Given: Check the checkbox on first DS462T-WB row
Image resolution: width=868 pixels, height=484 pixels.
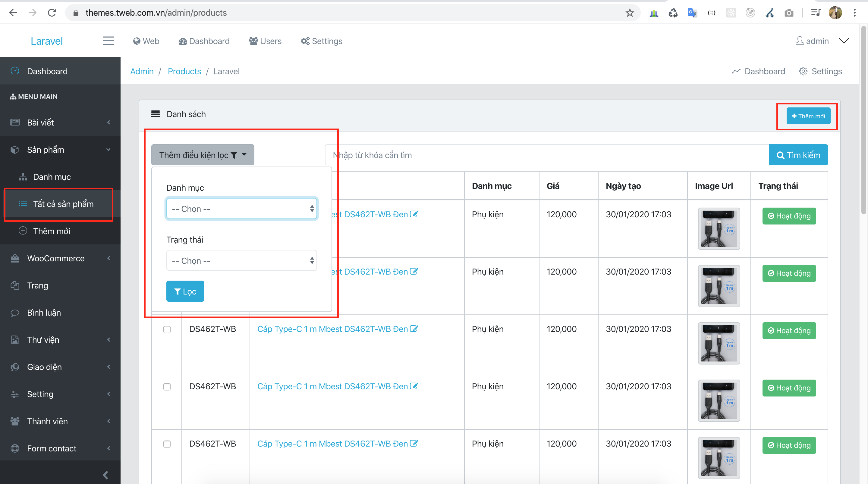Looking at the screenshot, I should coord(167,330).
